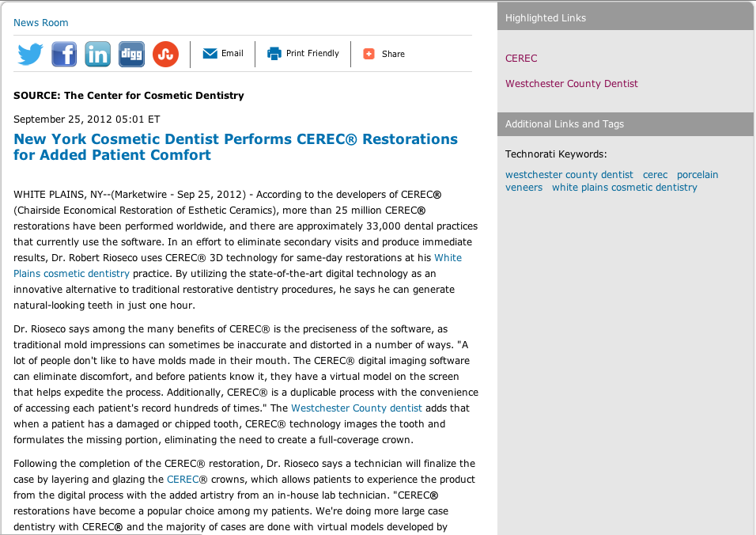
Task: Click the Email envelope icon
Action: click(x=210, y=54)
